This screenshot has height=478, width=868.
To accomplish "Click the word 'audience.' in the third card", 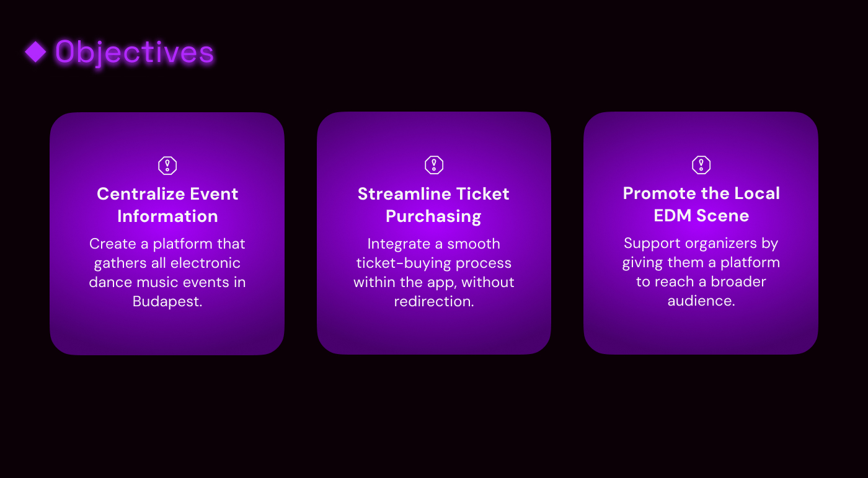I will point(701,301).
